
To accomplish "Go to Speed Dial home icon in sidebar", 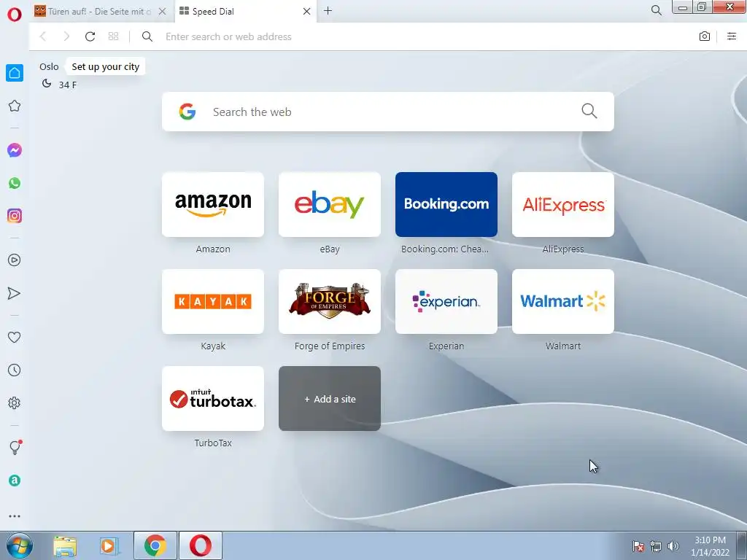I will coord(15,73).
